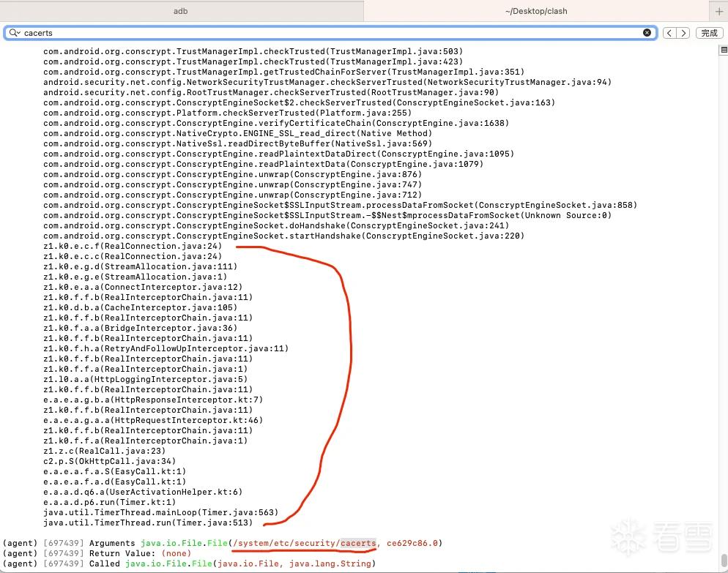
Task: Click the split pane icon above scrollbar
Action: pos(724,50)
